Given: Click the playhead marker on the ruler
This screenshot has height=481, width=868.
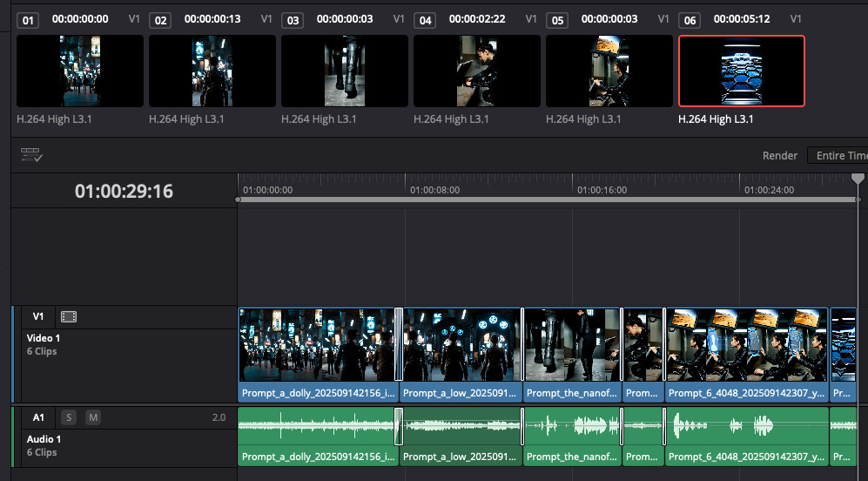Looking at the screenshot, I should point(858,179).
